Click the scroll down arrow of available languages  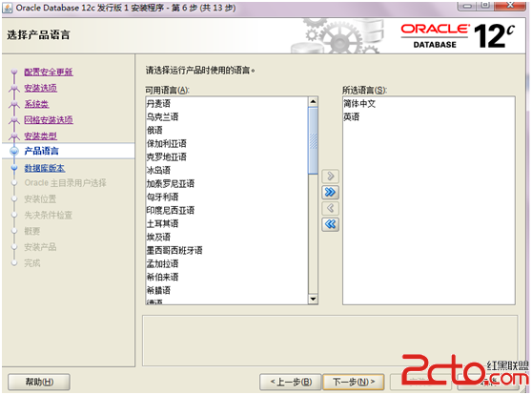[x=313, y=299]
